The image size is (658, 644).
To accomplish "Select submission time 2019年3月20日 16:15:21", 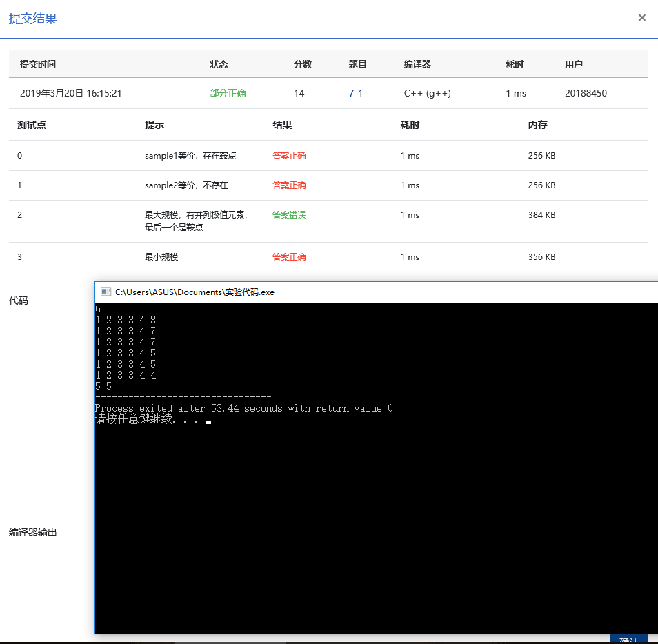I will click(70, 93).
